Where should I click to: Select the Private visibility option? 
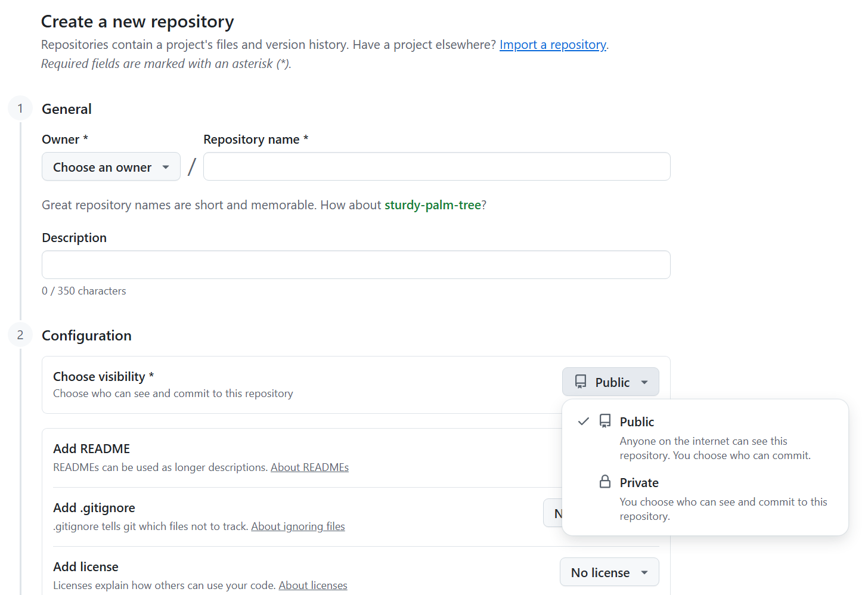point(638,482)
